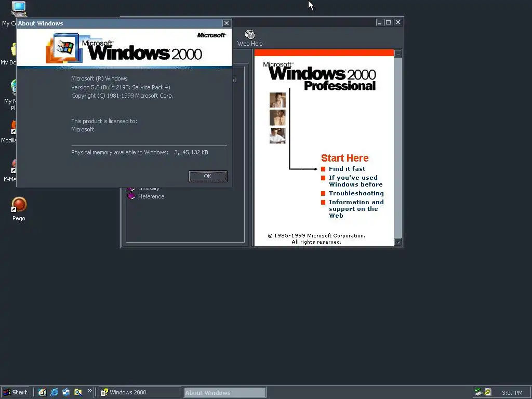Image resolution: width=532 pixels, height=399 pixels.
Task: Maximize the Windows 2000 help window
Action: [x=389, y=22]
